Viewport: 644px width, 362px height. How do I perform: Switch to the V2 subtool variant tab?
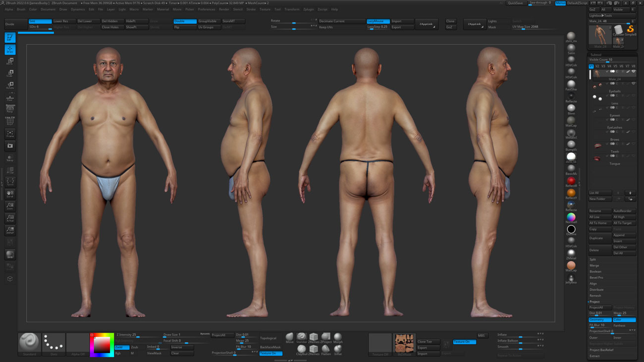[x=597, y=66]
